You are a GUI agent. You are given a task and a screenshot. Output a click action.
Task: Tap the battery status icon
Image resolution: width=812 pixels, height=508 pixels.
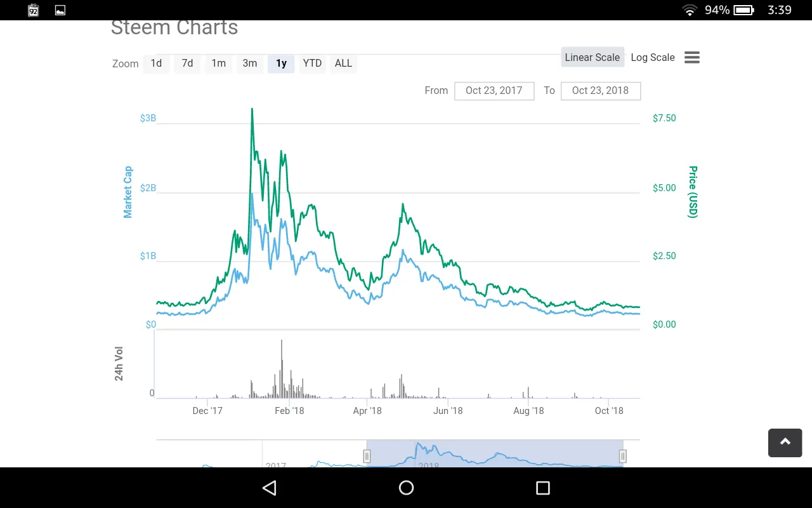[x=743, y=10]
